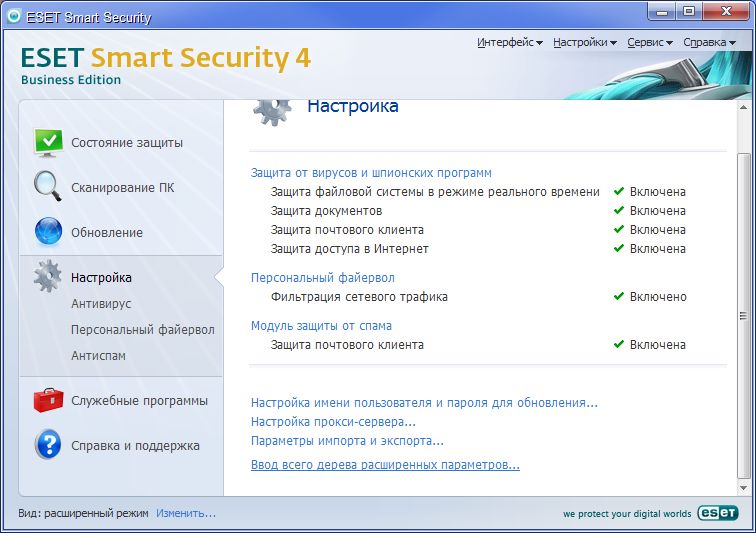Click the blue question mark help icon
Screen dimensions: 756x533
click(x=48, y=444)
